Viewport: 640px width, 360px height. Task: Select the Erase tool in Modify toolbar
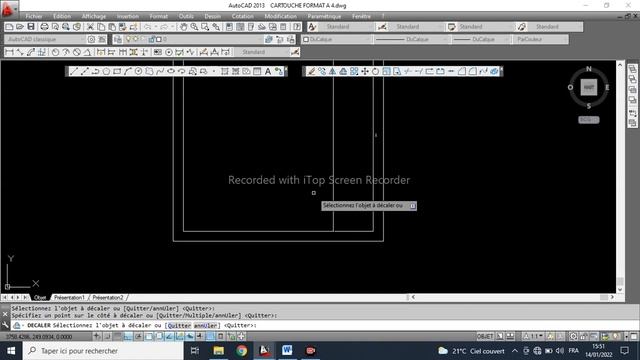point(311,71)
